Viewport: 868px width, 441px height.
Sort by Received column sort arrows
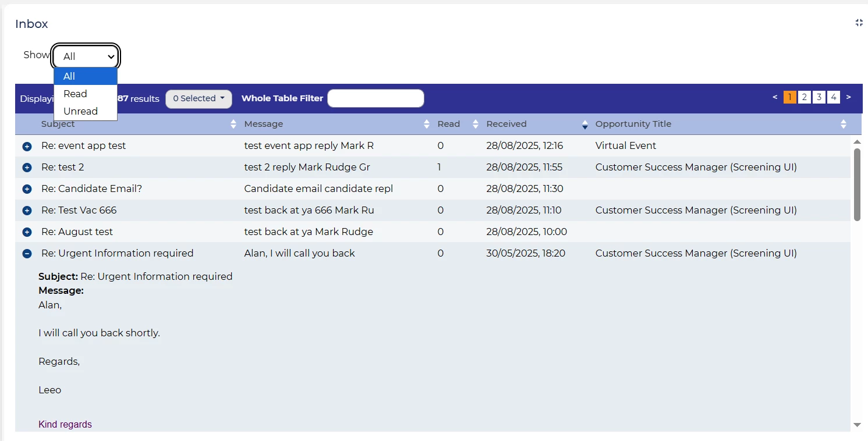585,124
